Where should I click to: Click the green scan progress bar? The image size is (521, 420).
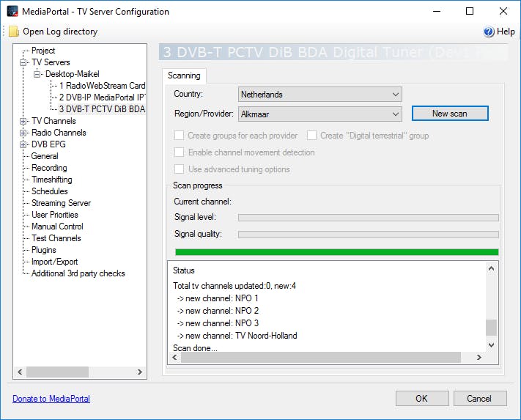[x=336, y=252]
